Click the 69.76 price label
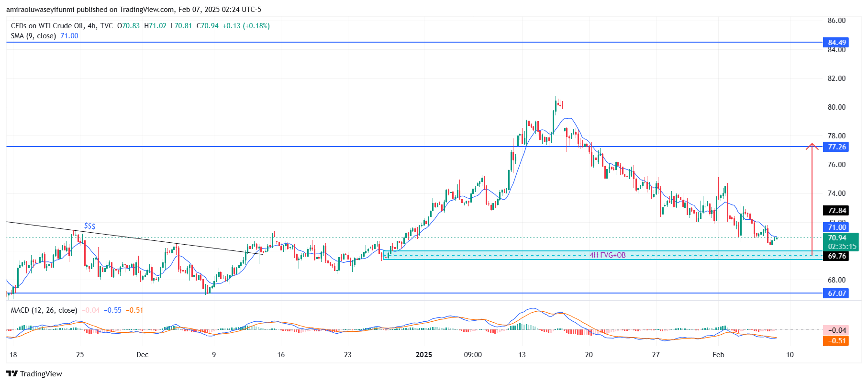Screen dimensions: 868x384 (x=835, y=256)
